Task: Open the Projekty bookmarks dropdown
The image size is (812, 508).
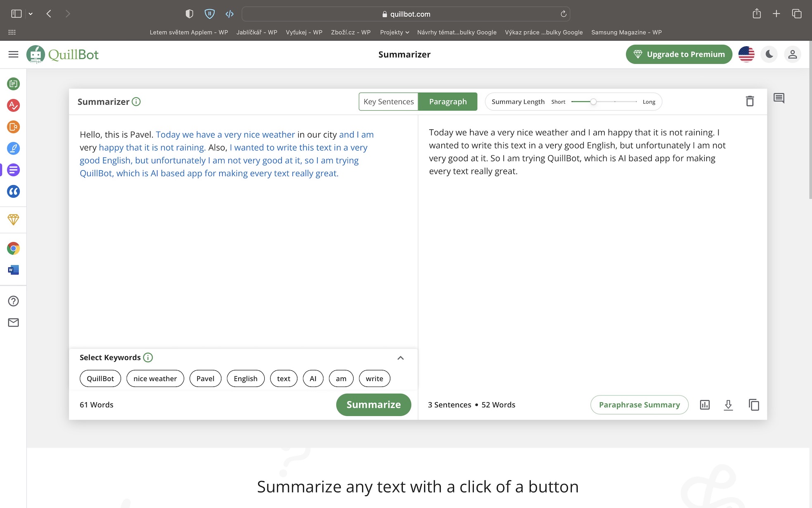Action: point(394,32)
